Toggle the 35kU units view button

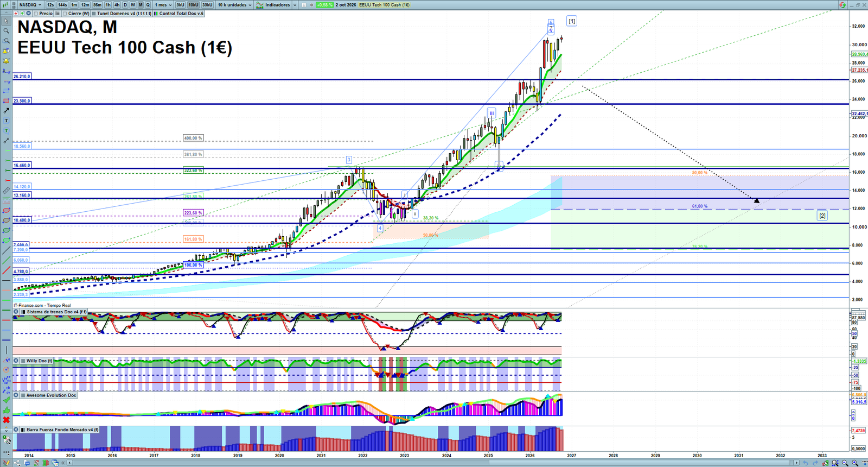(207, 5)
